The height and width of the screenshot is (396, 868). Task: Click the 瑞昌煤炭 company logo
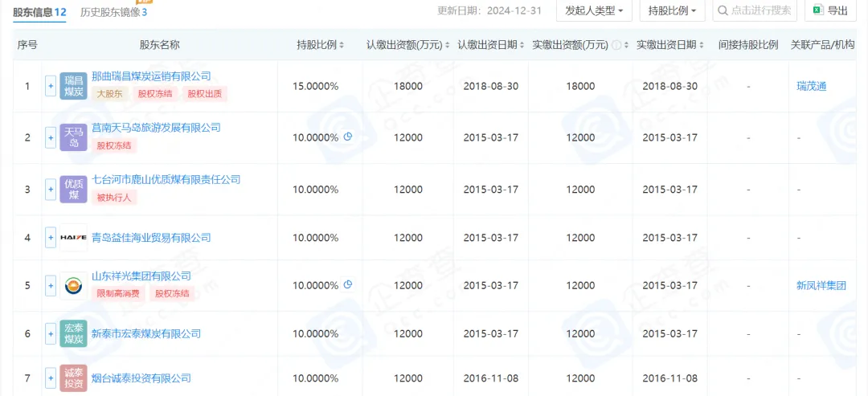pyautogui.click(x=73, y=86)
